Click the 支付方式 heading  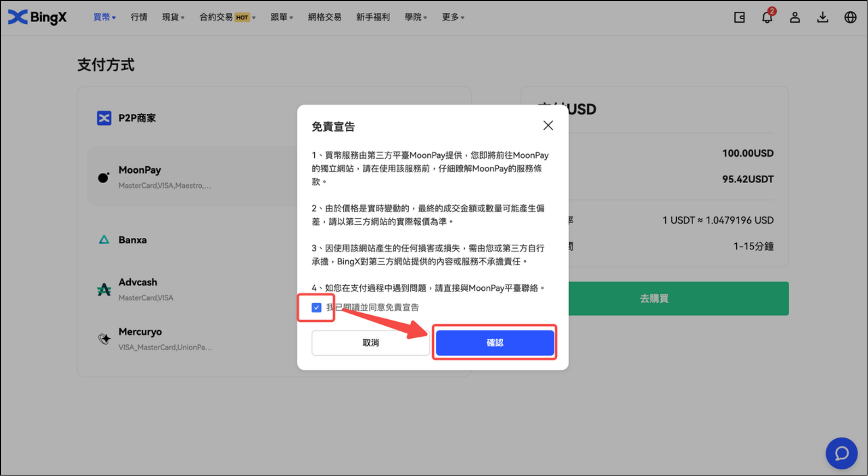(106, 65)
